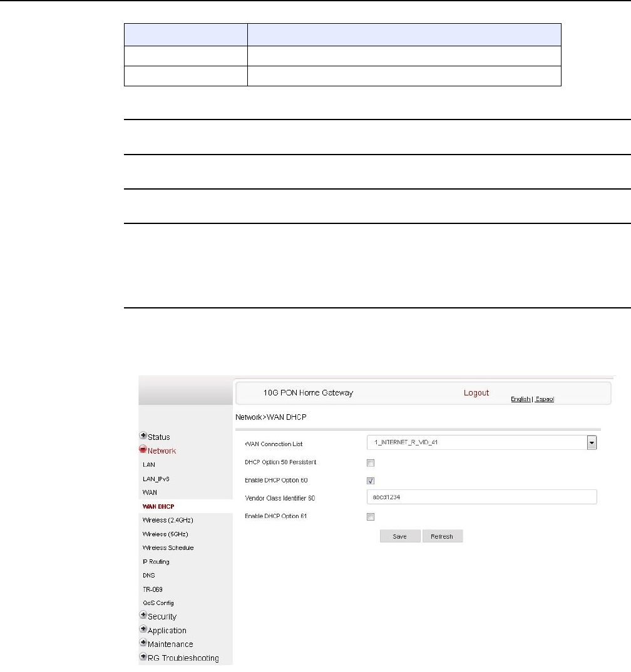This screenshot has height=672, width=631.
Task: Toggle DHCP Option 50 Persistent checkbox
Action: click(x=371, y=463)
